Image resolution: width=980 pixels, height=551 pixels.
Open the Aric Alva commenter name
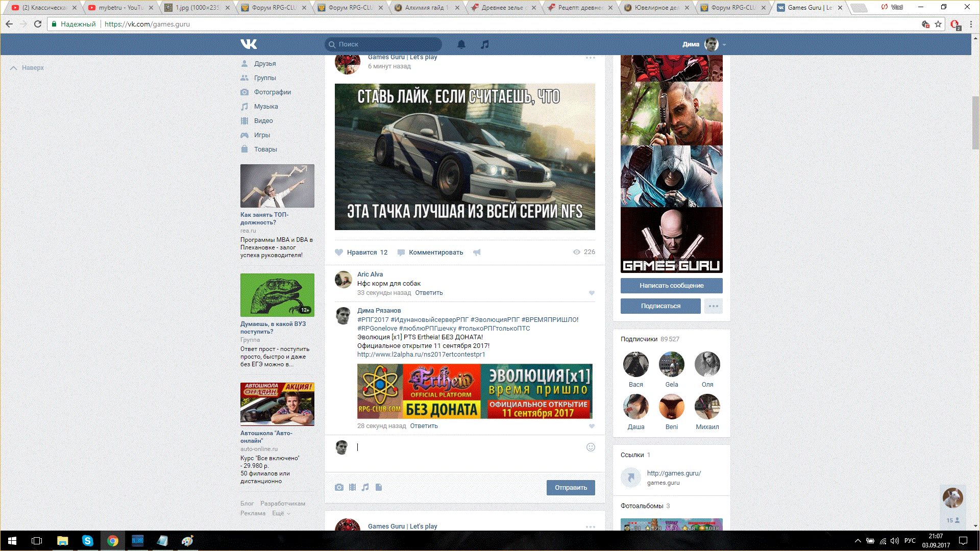(370, 274)
